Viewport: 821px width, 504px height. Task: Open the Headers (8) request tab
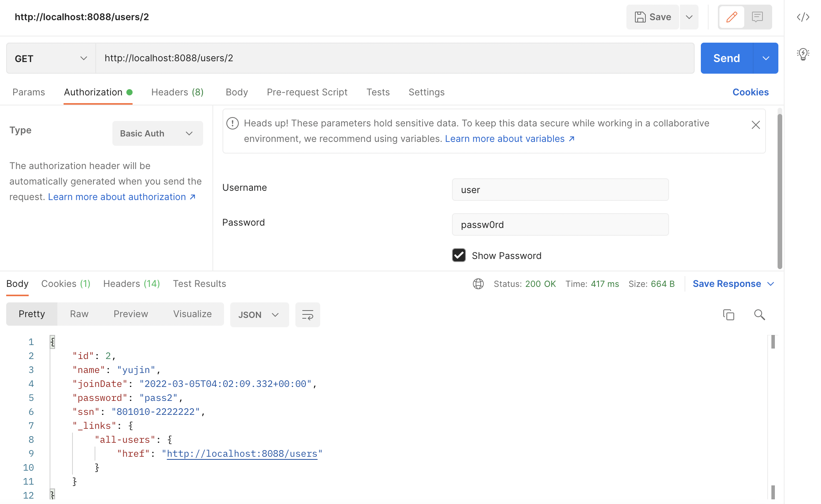(x=177, y=92)
